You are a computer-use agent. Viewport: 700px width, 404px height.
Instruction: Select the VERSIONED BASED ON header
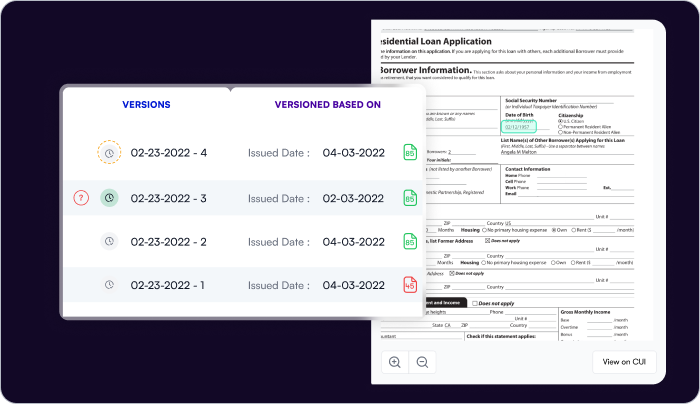pos(328,104)
